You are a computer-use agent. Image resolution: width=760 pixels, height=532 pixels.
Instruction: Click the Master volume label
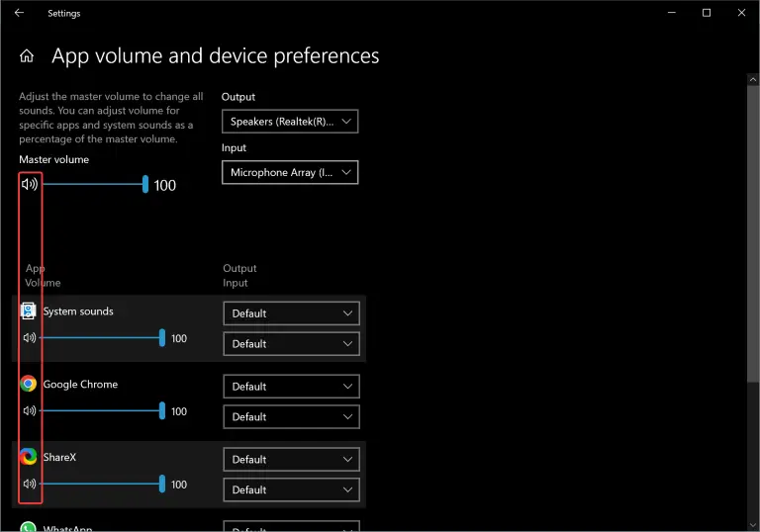pos(53,159)
